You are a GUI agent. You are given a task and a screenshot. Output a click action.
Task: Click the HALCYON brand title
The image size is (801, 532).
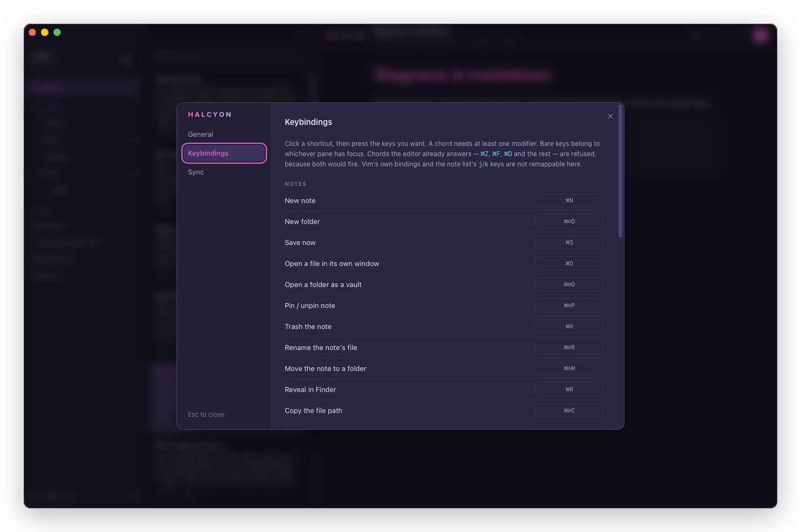(x=209, y=115)
